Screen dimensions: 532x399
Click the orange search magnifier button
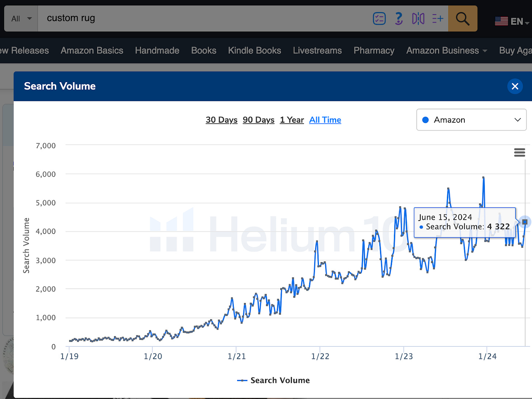pos(463,18)
